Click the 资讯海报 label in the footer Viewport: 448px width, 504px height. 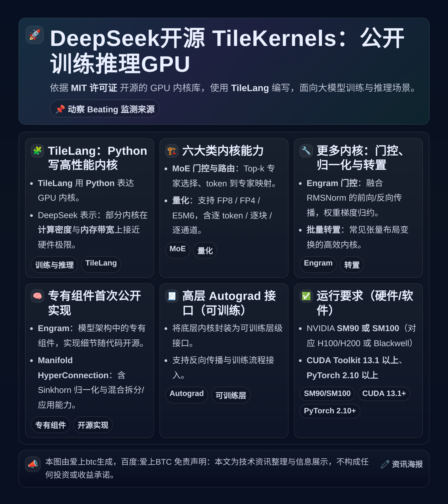(407, 464)
